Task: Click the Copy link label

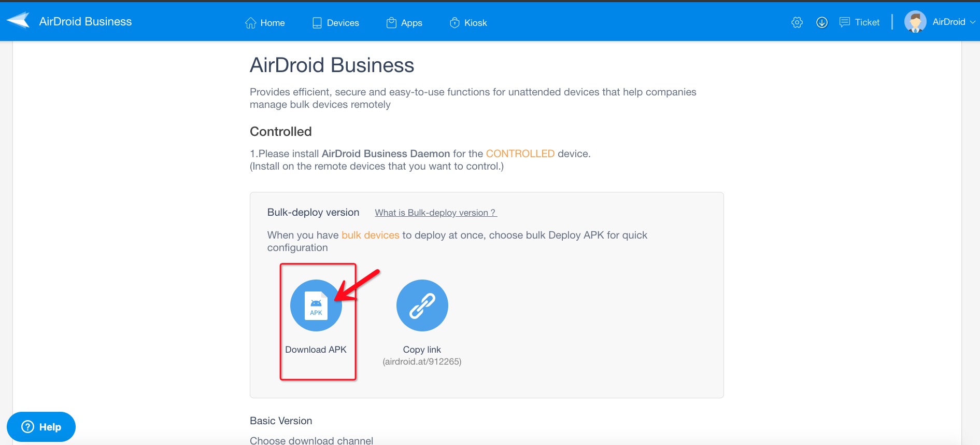Action: point(422,350)
